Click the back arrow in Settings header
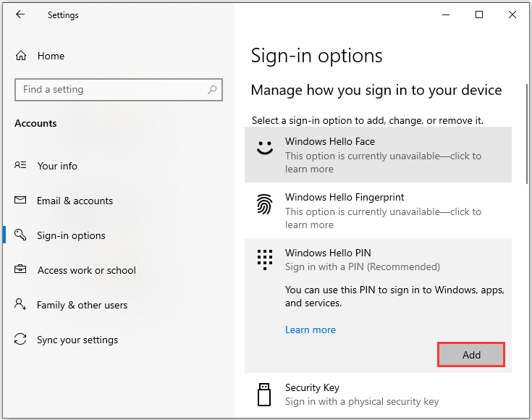 20,14
